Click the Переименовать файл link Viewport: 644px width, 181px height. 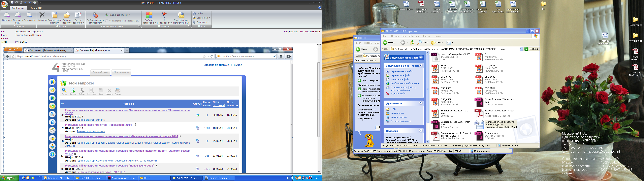(x=401, y=72)
